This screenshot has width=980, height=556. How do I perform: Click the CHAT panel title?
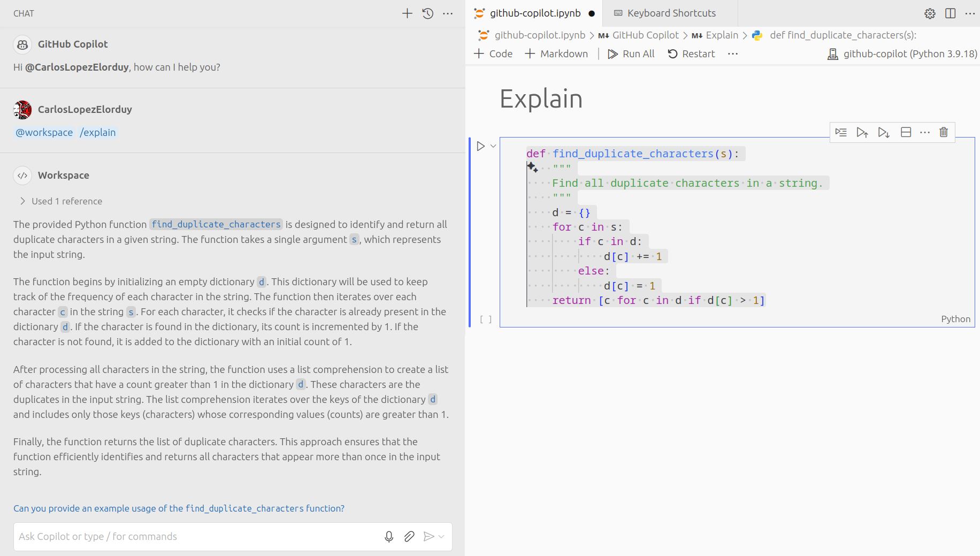click(24, 13)
